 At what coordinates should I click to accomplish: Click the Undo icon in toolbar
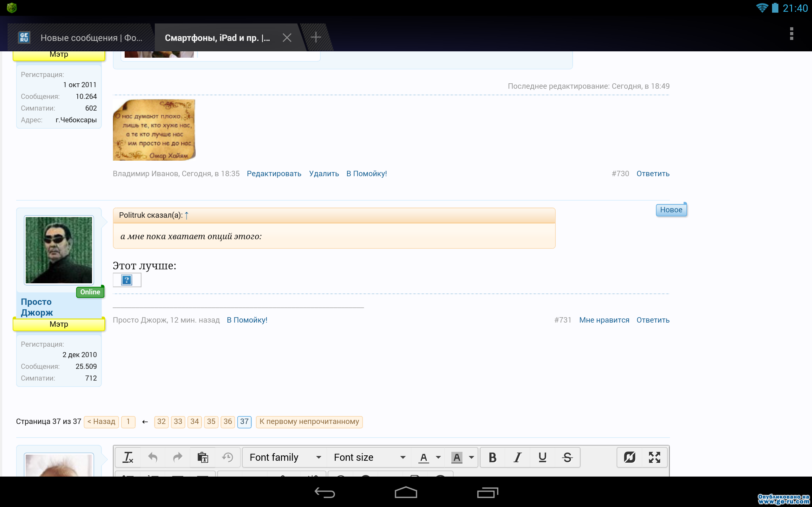click(x=153, y=457)
